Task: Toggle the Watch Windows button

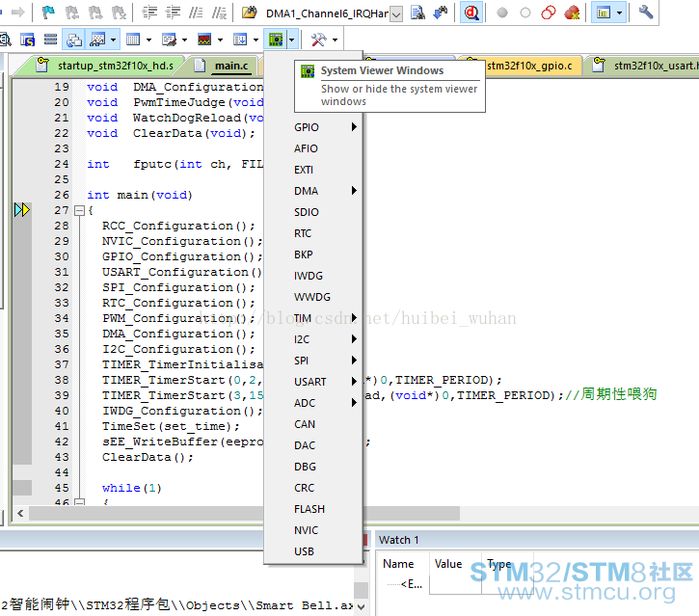Action: pos(97,40)
